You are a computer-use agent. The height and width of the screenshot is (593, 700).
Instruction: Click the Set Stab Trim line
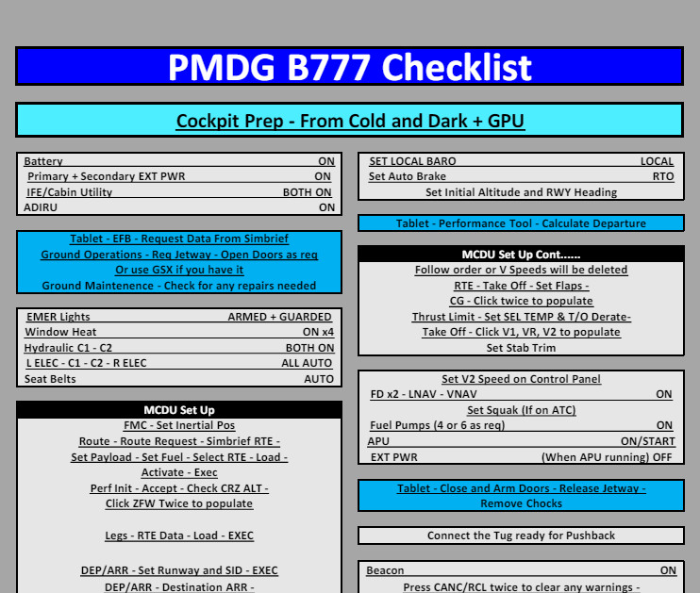(521, 348)
